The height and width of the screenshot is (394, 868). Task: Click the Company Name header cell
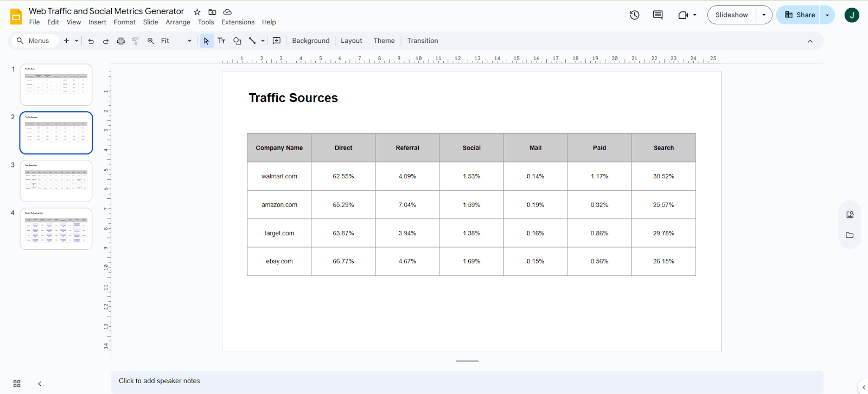pyautogui.click(x=279, y=148)
